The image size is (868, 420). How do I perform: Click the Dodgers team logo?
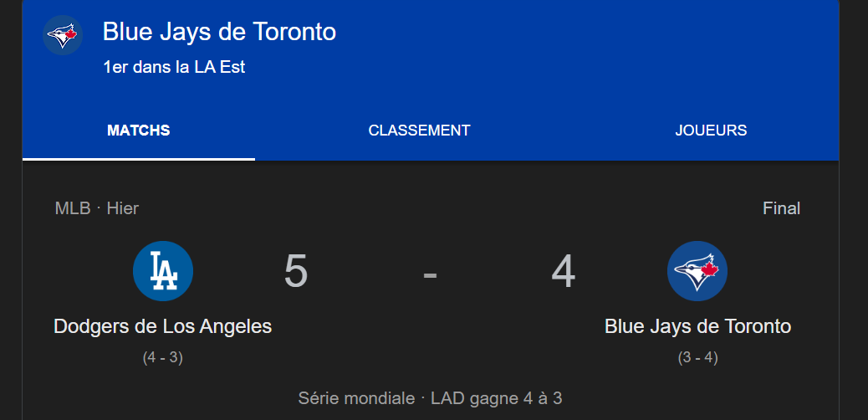(x=163, y=271)
